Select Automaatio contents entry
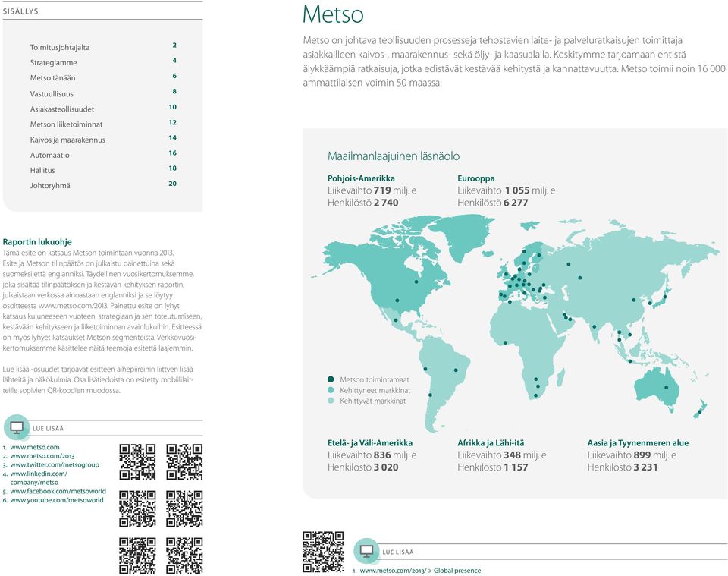The image size is (728, 576). pyautogui.click(x=50, y=155)
